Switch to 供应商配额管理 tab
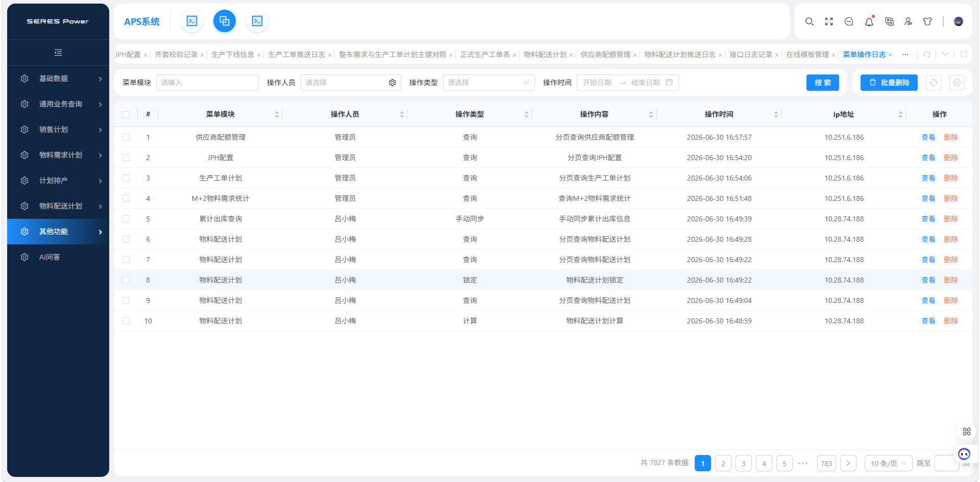 [605, 55]
